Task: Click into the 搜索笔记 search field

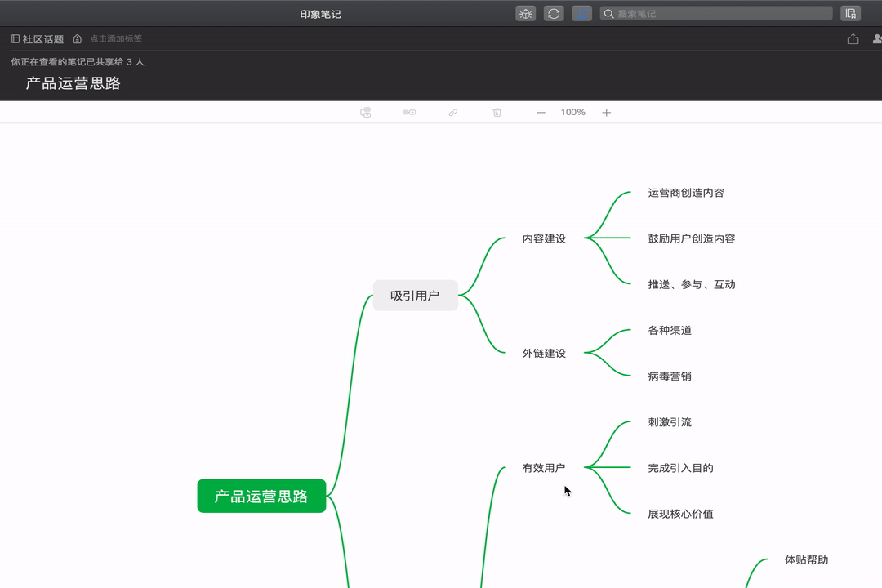Action: [716, 14]
